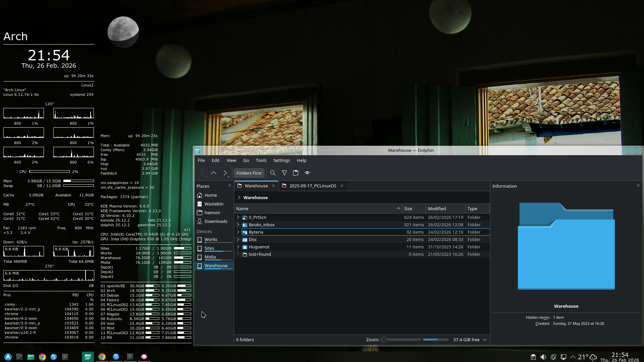Click the New Folder toolbar icon

296,173
